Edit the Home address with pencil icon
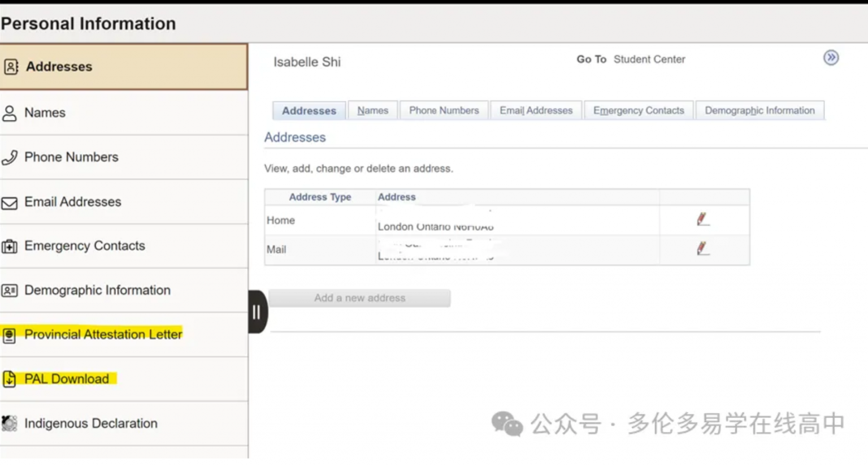The height and width of the screenshot is (466, 868). click(x=702, y=219)
